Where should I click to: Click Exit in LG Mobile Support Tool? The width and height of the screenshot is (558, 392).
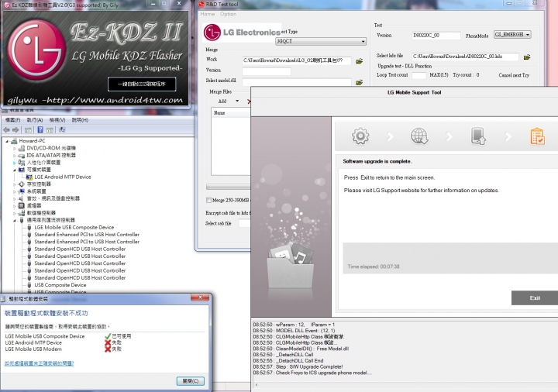coord(535,298)
